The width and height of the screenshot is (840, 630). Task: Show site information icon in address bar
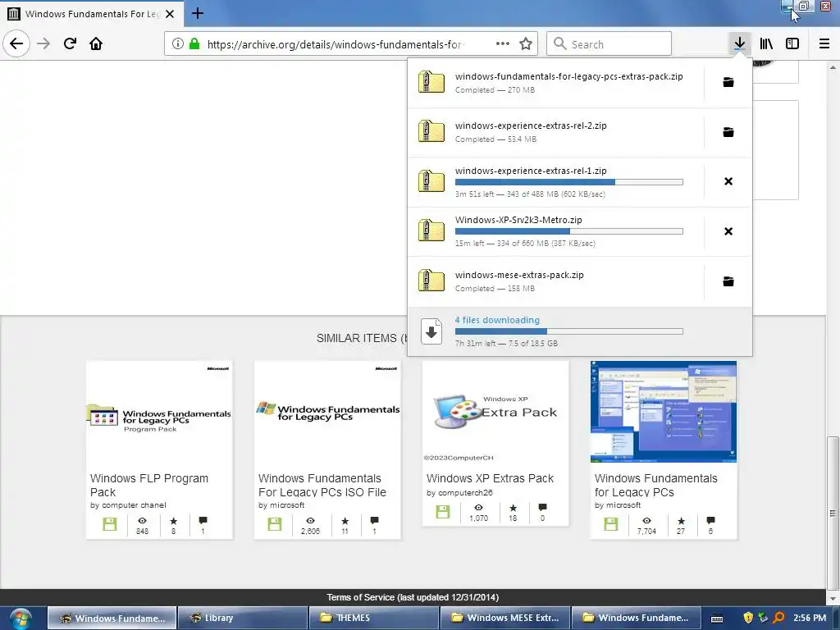(x=177, y=44)
